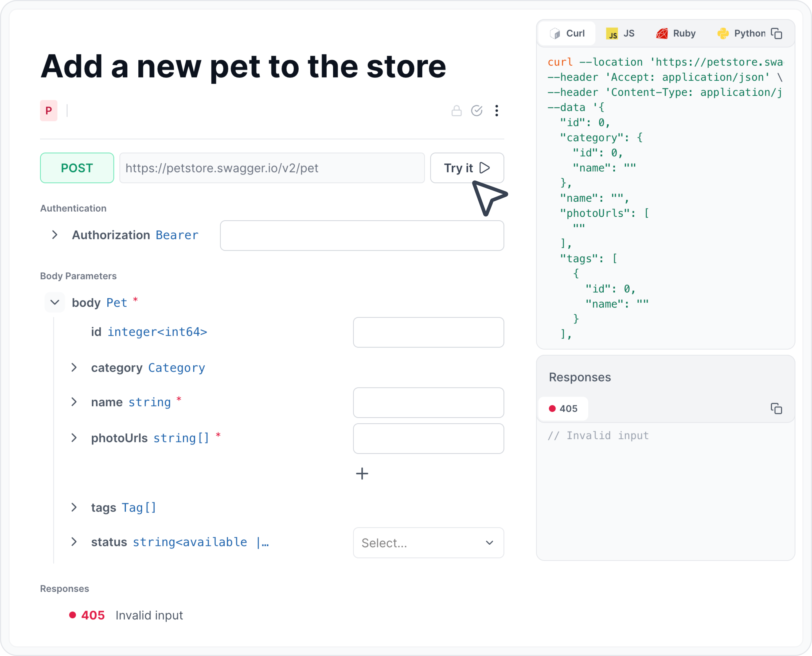Expand the category Category field
The width and height of the screenshot is (812, 656).
click(x=74, y=368)
